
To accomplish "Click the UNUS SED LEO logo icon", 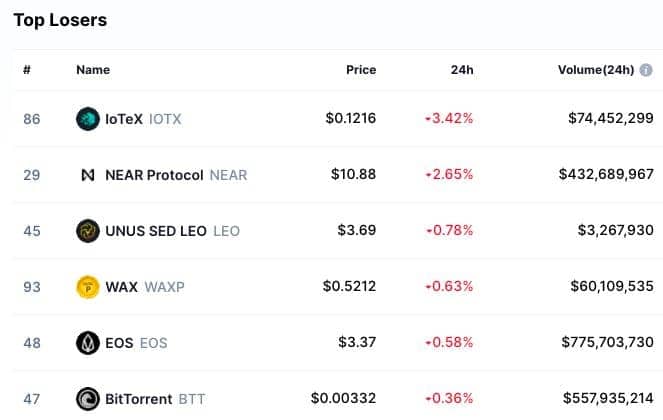I will coord(88,231).
